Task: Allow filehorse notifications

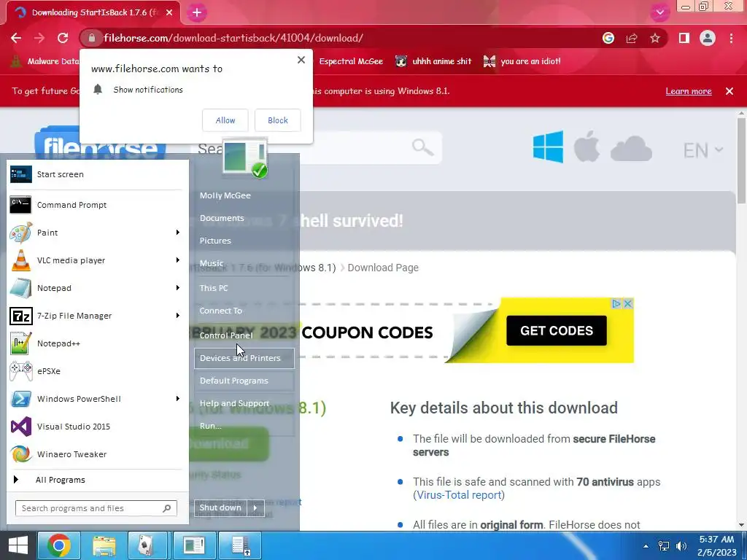Action: point(225,120)
